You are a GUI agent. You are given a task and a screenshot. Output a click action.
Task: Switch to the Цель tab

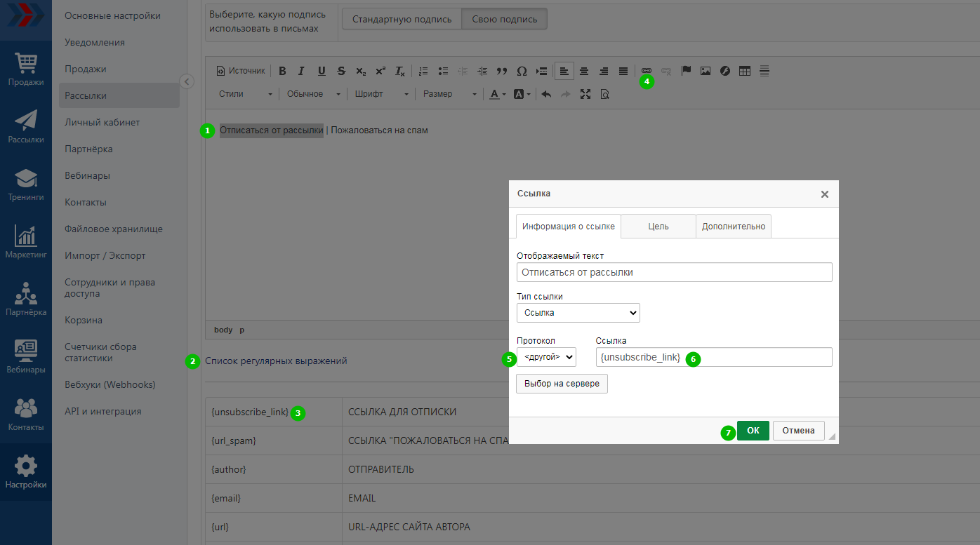coord(658,227)
